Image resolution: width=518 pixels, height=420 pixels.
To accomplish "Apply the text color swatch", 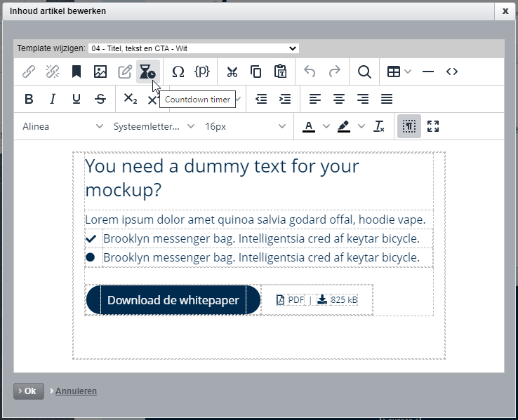I will tap(309, 126).
